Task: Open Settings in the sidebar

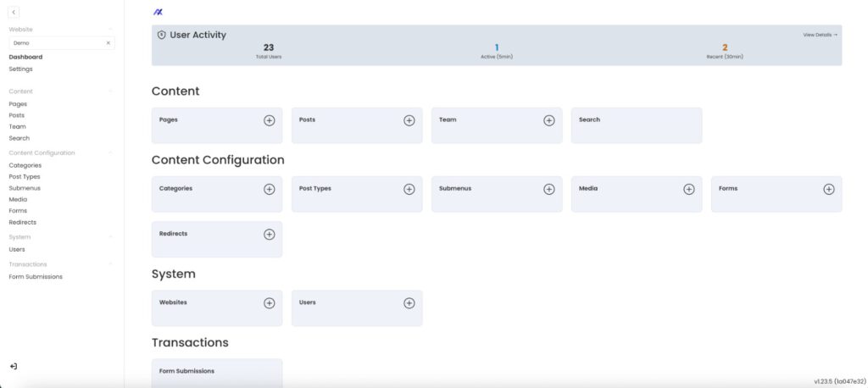Action: tap(20, 69)
